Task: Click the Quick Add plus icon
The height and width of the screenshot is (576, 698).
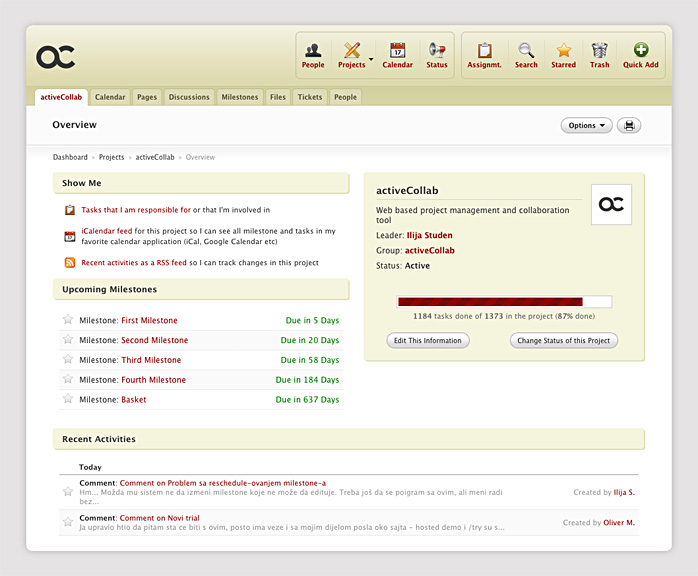Action: point(641,49)
